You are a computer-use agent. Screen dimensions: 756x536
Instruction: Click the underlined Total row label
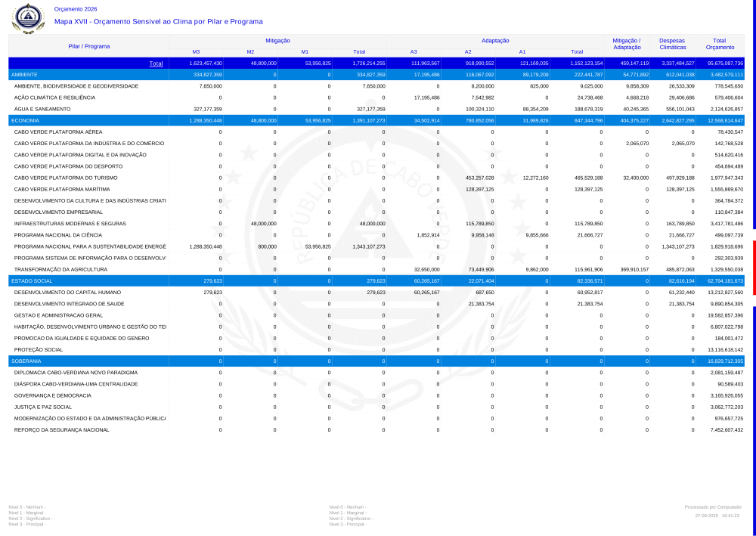click(x=156, y=64)
